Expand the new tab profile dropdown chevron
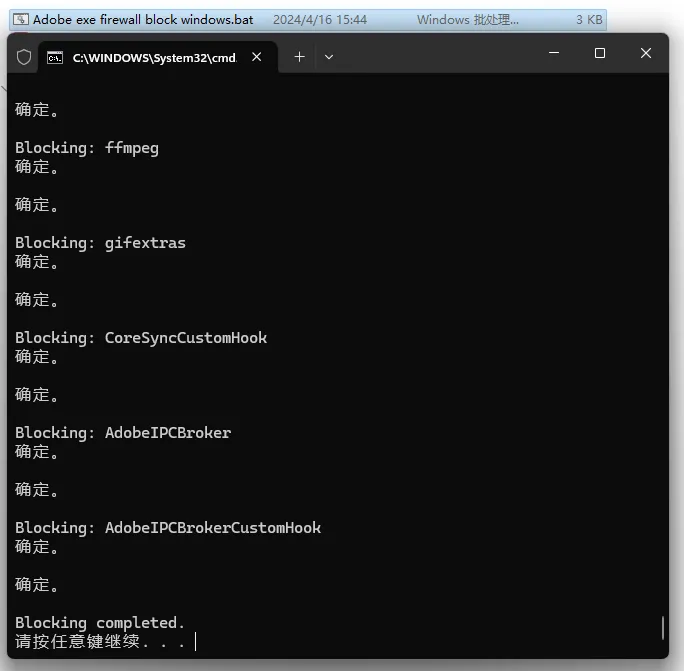Image resolution: width=684 pixels, height=671 pixels. [x=329, y=57]
